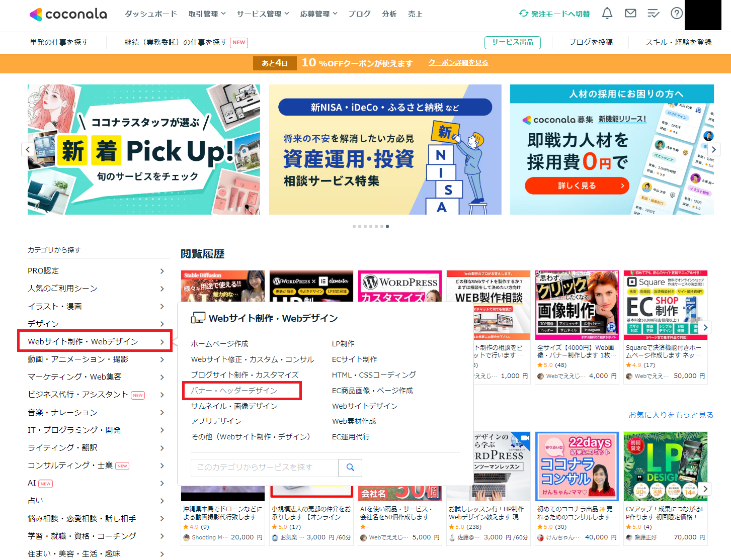Expand the イラスト・漫画 category

click(x=96, y=306)
